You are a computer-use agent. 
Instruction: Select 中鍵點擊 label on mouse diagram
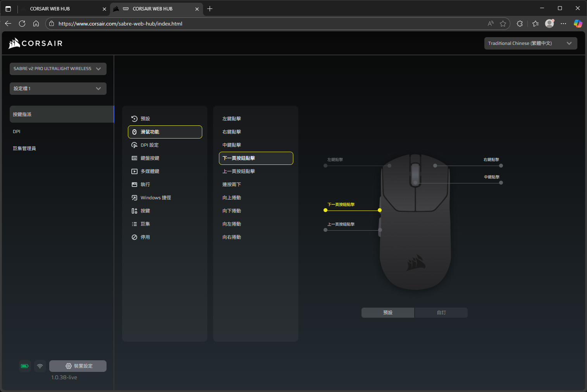pyautogui.click(x=492, y=177)
